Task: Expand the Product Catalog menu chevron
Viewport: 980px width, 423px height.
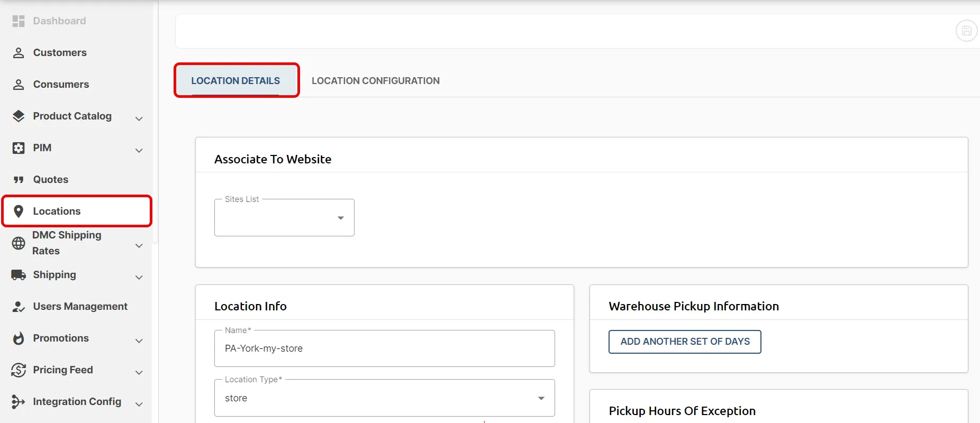Action: [139, 119]
